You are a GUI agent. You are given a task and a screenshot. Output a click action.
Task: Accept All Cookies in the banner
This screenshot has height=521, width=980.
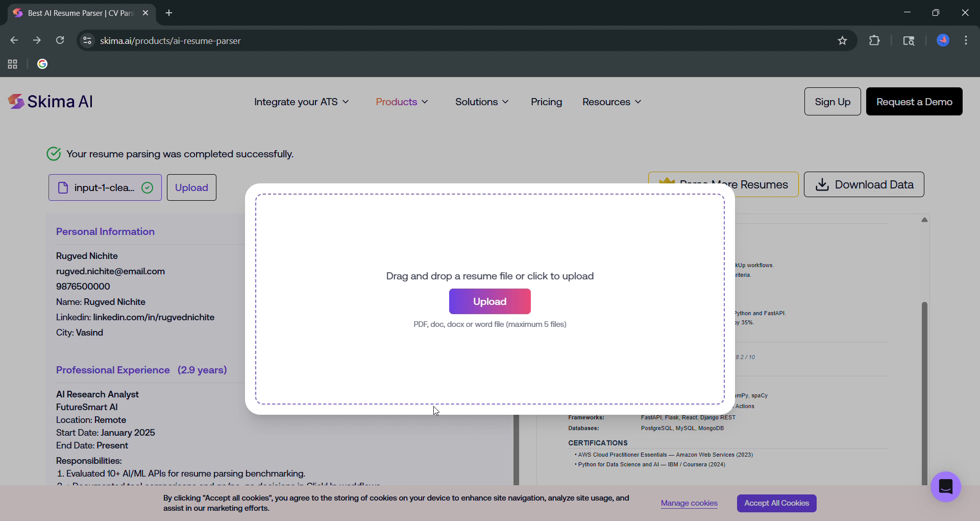776,503
